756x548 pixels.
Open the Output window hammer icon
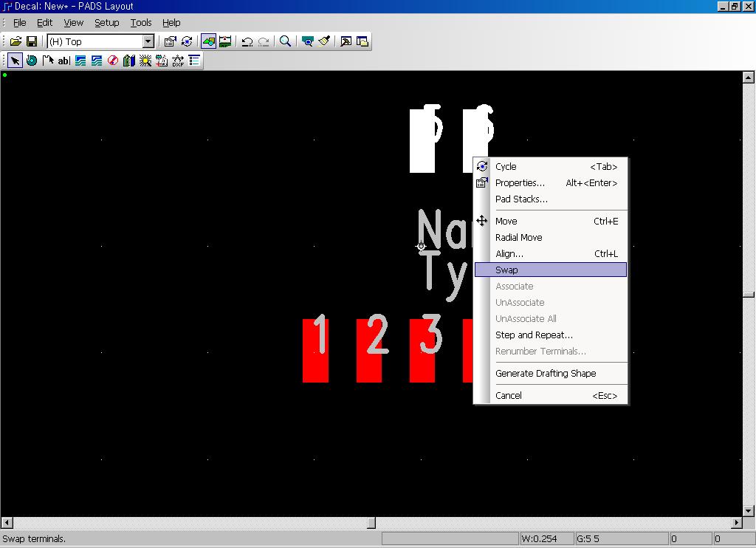click(346, 41)
